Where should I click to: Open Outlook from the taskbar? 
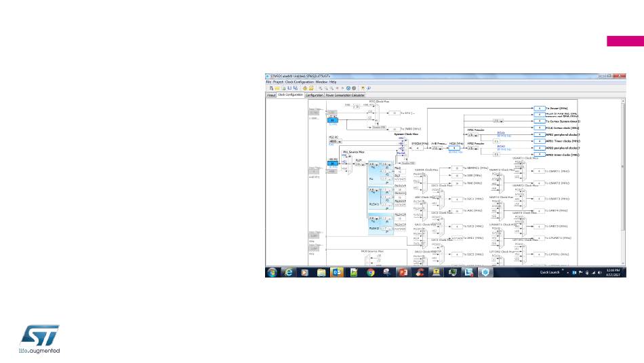(337, 272)
